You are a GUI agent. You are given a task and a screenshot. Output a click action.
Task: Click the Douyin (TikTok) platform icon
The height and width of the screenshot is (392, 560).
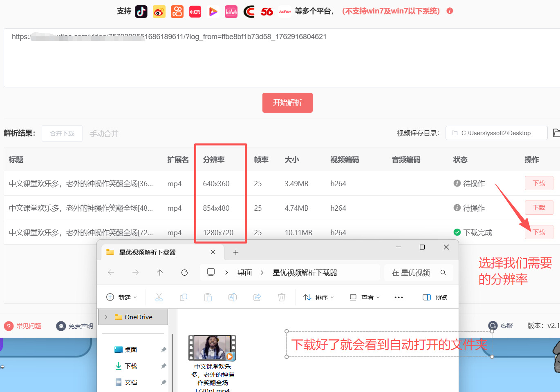tap(141, 11)
